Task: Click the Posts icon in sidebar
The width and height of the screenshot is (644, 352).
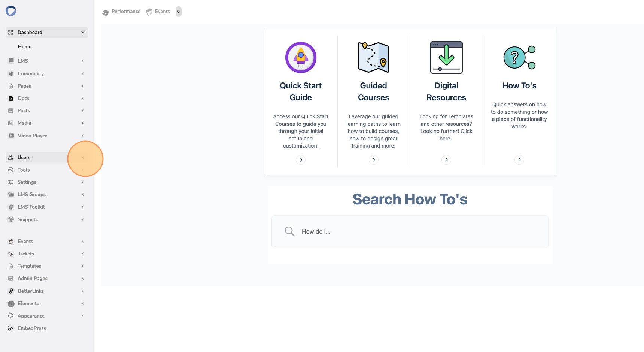Action: click(x=10, y=110)
